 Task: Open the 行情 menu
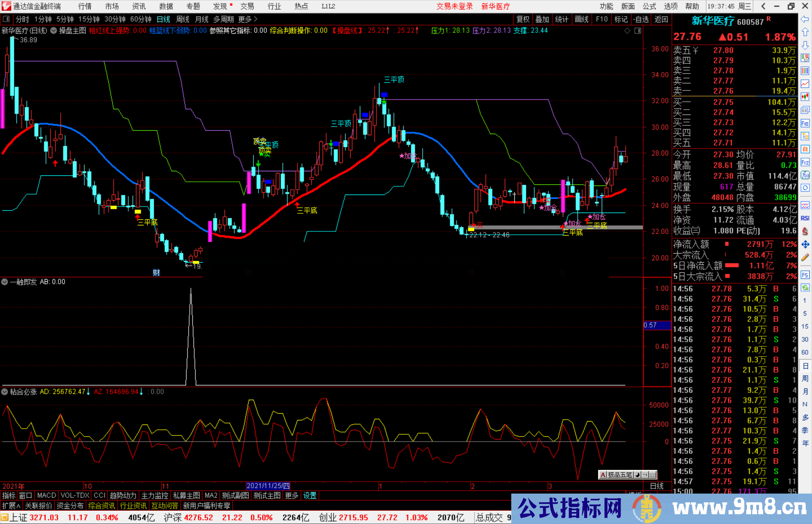pos(85,6)
